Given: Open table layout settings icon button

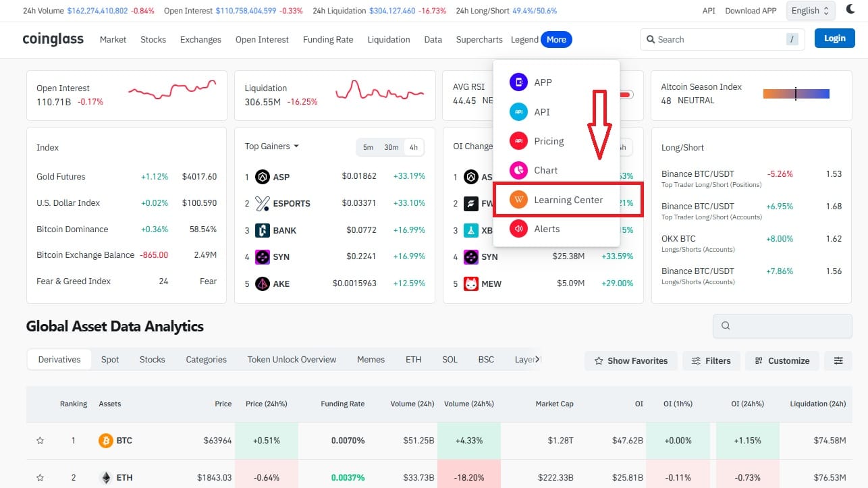Looking at the screenshot, I should (838, 361).
